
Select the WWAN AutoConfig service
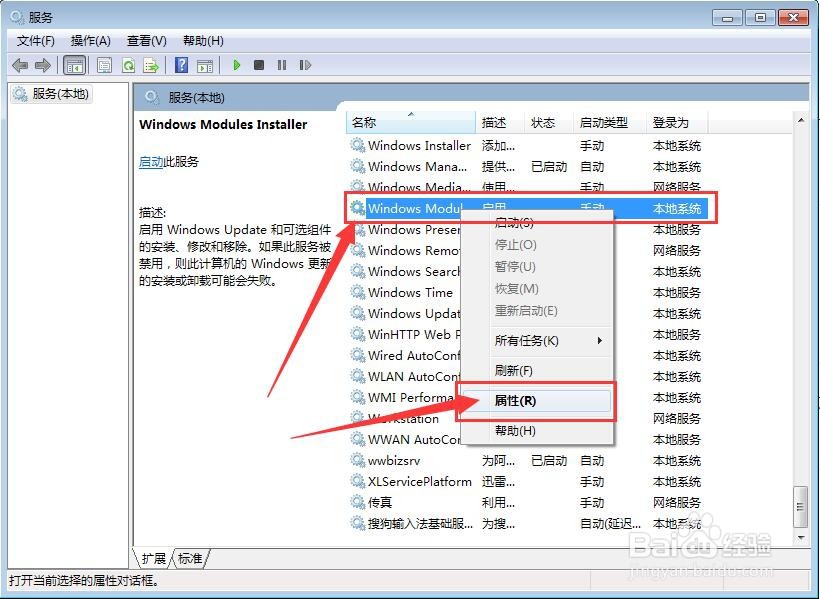point(414,439)
